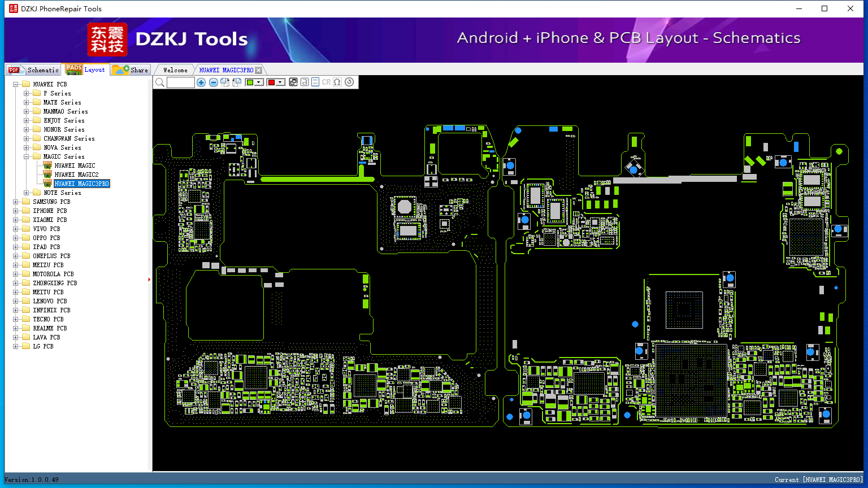Select the MOTOROLA PCB folder

[x=53, y=274]
